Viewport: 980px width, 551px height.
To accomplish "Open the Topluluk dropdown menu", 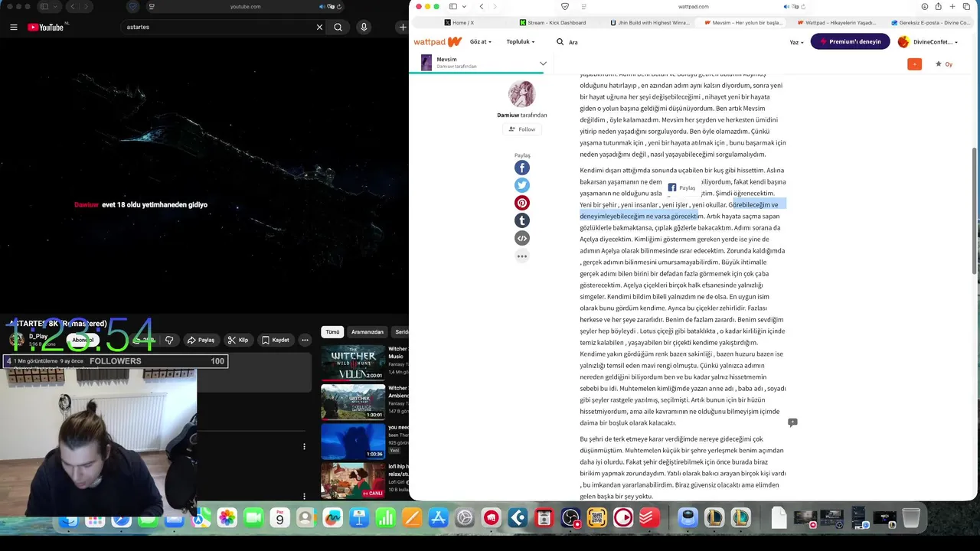I will point(521,41).
